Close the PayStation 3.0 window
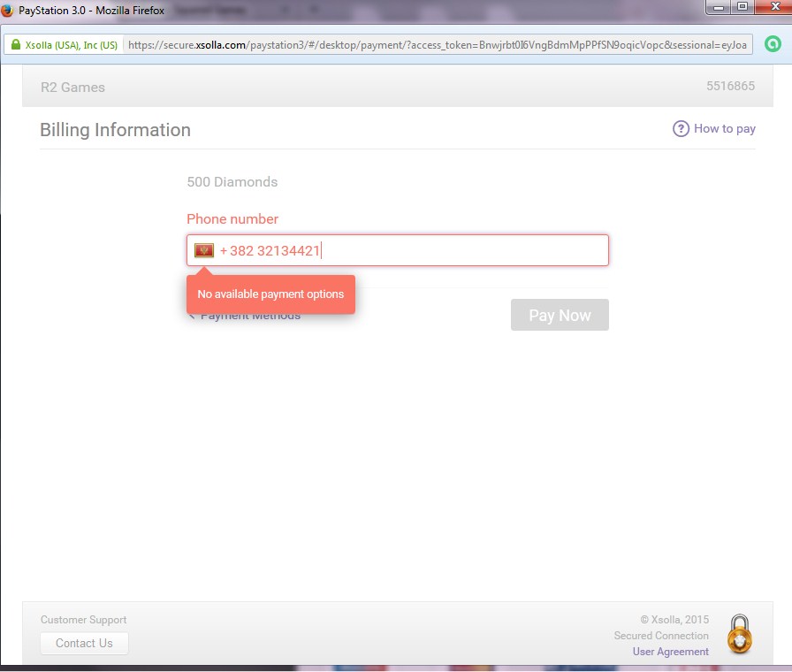This screenshot has height=672, width=792. pos(771,7)
